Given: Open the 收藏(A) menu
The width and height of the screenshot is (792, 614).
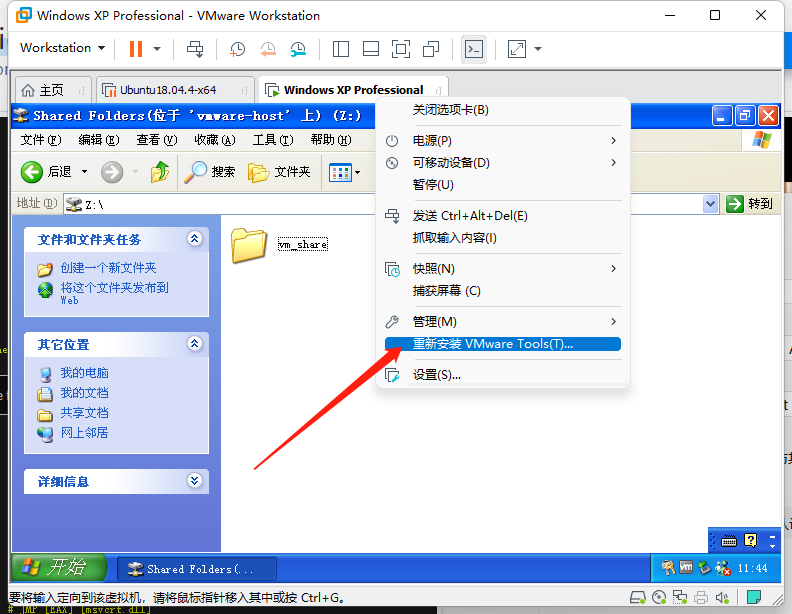Looking at the screenshot, I should coord(215,140).
